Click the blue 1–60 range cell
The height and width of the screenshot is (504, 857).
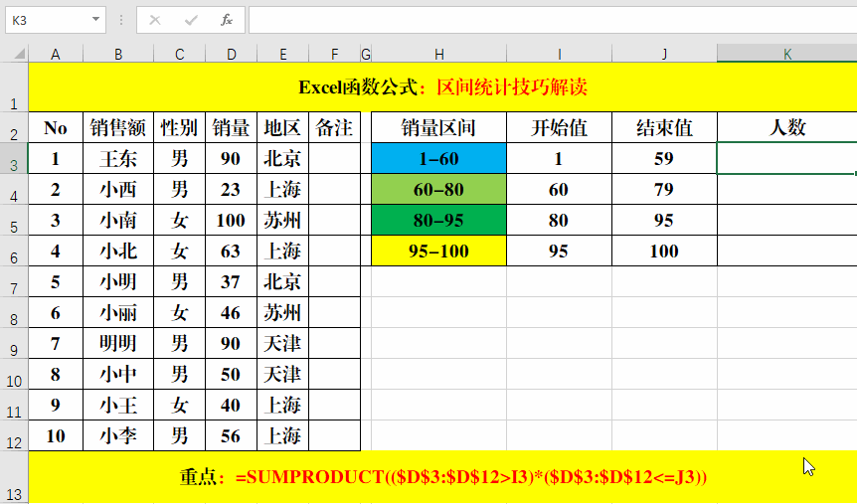point(438,158)
